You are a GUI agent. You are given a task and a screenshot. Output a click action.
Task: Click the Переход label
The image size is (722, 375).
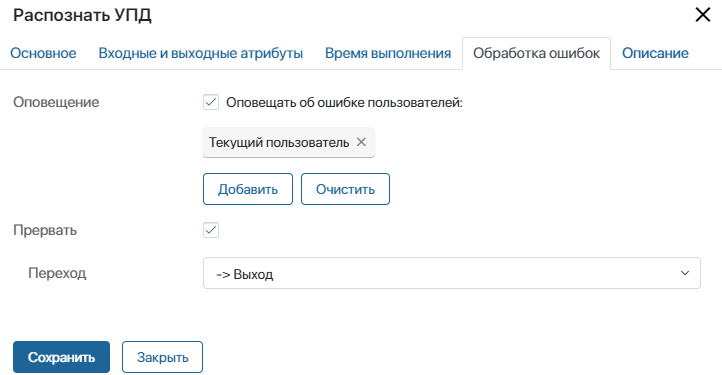tap(57, 273)
